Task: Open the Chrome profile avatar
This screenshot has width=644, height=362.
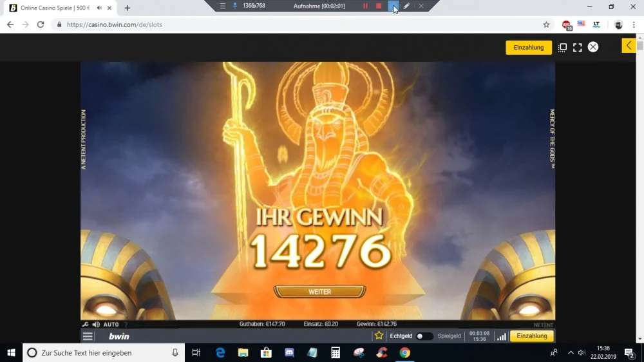Action: point(618,24)
